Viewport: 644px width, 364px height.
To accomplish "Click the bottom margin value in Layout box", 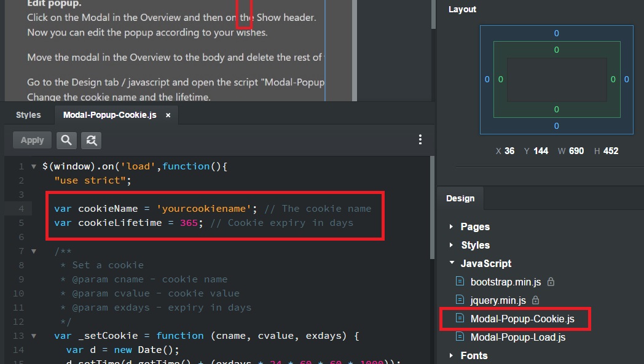I will 557,126.
